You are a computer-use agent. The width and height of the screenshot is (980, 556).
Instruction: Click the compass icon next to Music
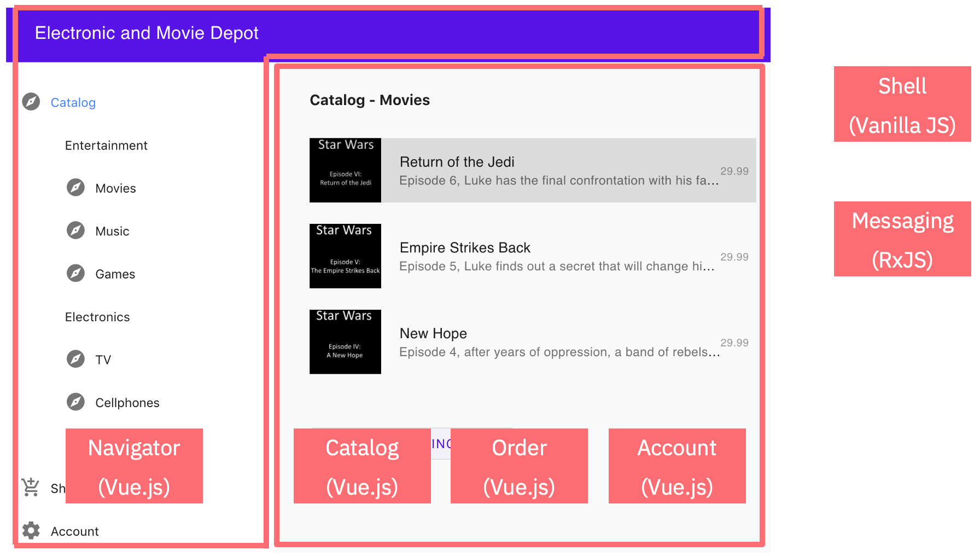click(x=75, y=230)
